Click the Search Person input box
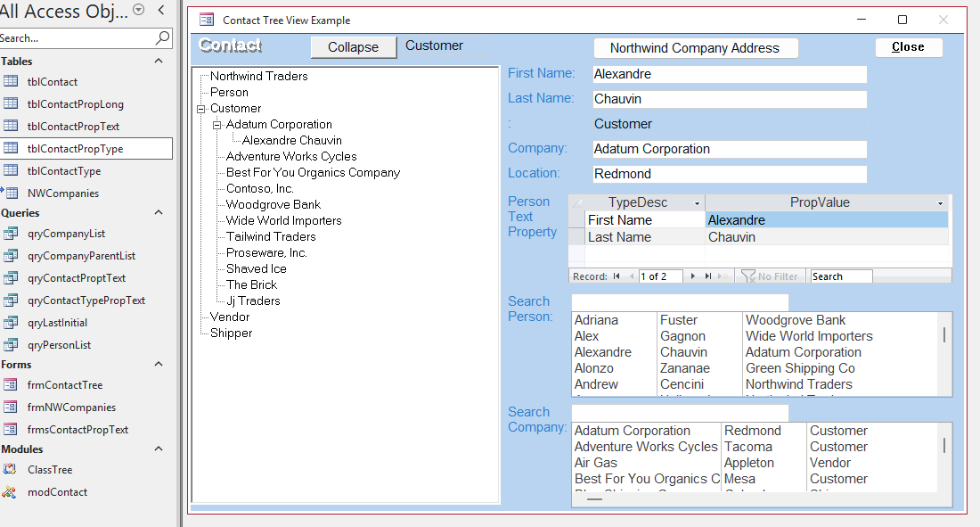980x527 pixels. click(680, 302)
